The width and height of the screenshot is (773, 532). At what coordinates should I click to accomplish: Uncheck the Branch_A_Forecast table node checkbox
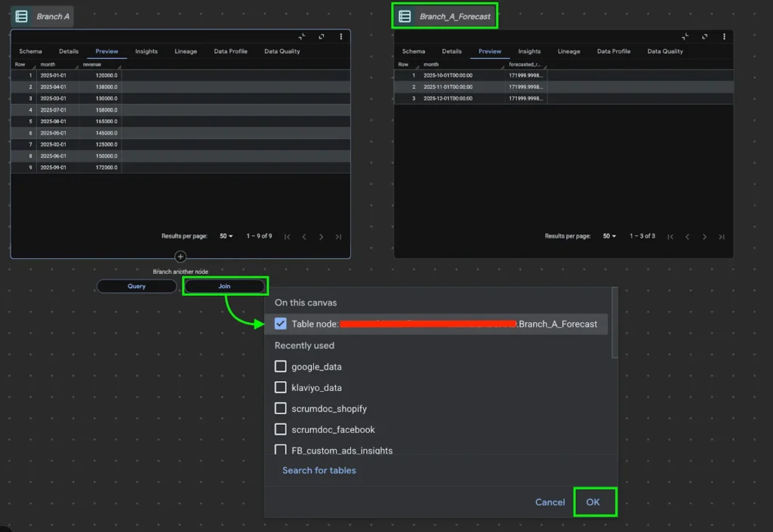281,324
